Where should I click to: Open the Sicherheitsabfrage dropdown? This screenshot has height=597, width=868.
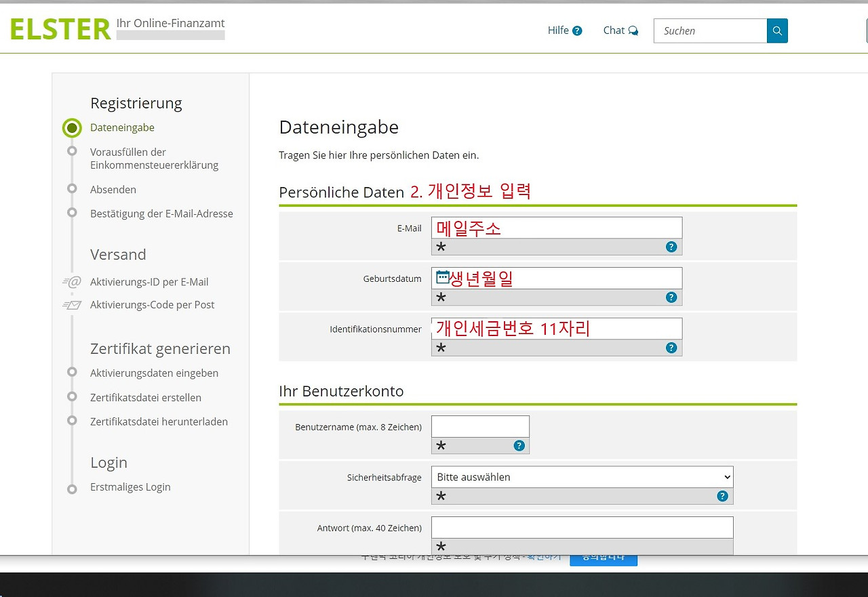coord(581,476)
